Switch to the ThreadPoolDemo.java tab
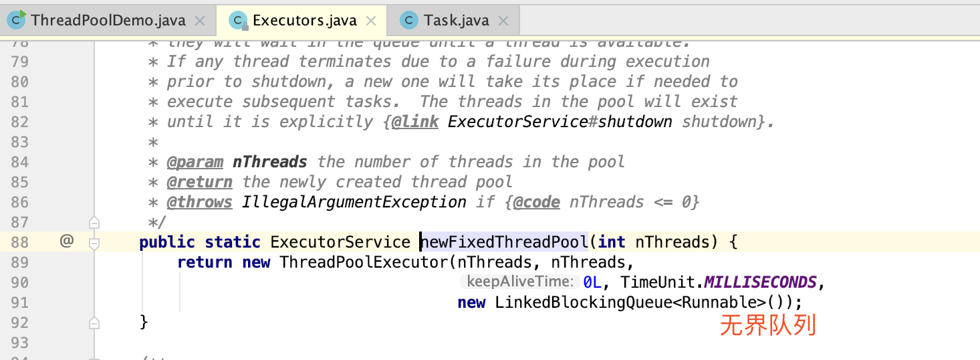The image size is (980, 360). (107, 20)
